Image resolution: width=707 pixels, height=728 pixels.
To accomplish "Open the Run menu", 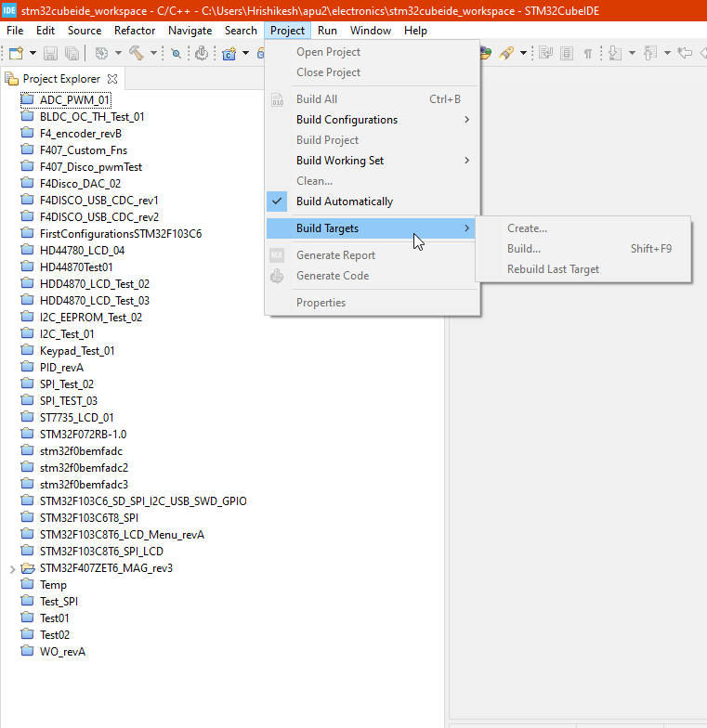I will [327, 31].
